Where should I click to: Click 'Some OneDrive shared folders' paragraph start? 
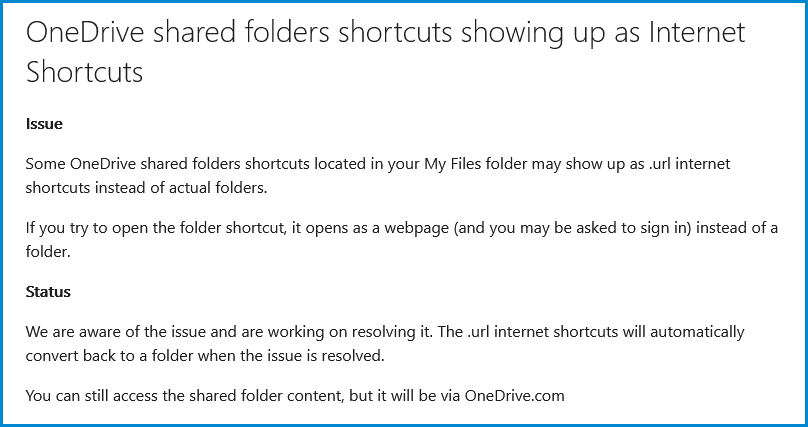(x=133, y=164)
